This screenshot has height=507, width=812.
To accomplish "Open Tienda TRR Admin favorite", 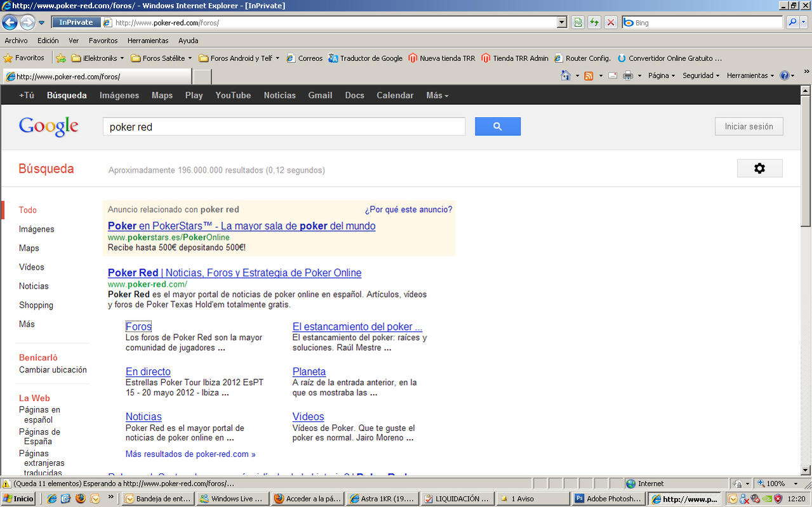I will (x=515, y=58).
